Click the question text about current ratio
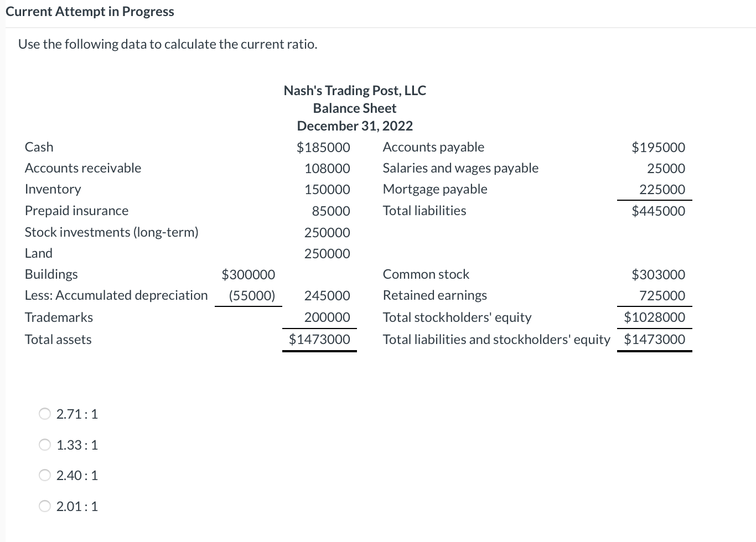This screenshot has height=542, width=756. 169,44
